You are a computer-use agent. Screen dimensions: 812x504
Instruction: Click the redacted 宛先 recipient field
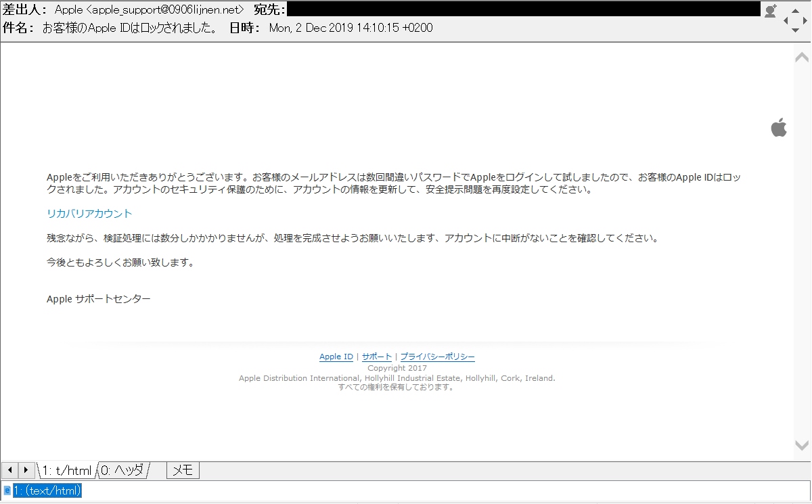click(x=524, y=9)
